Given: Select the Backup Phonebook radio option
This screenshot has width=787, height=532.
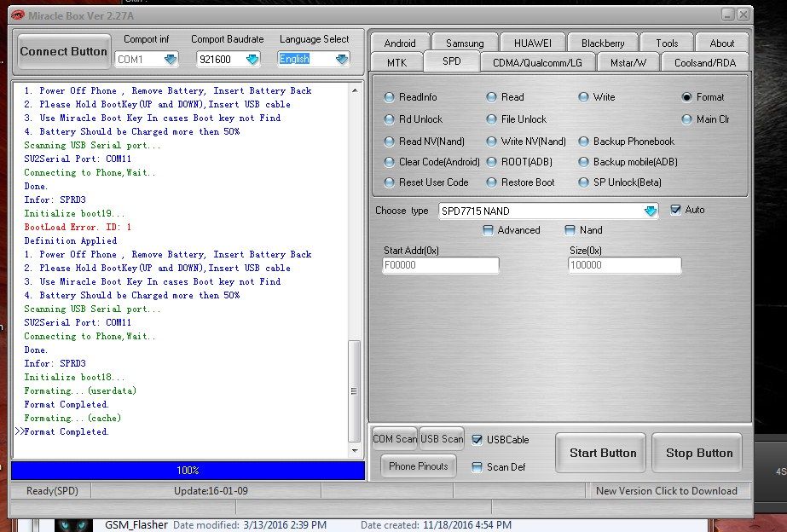Looking at the screenshot, I should (583, 142).
